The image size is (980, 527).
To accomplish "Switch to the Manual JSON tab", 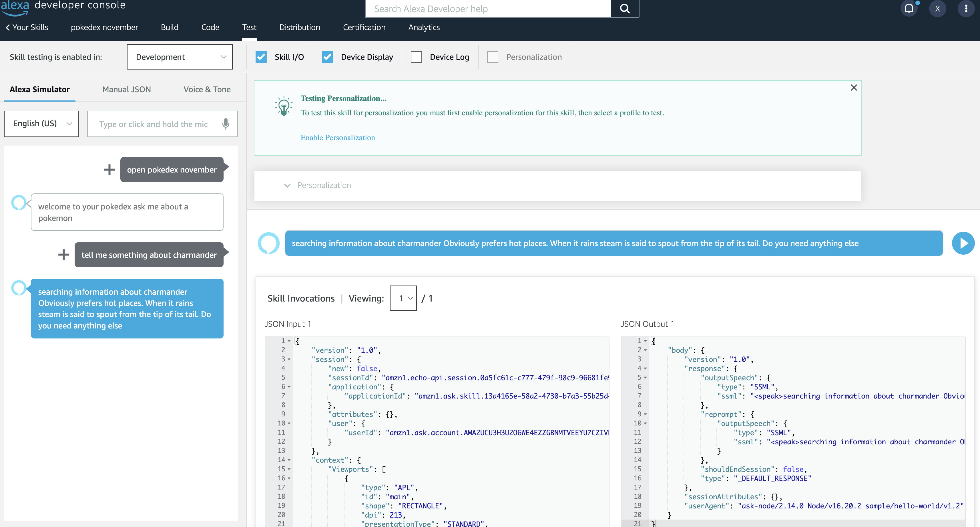I will point(126,90).
